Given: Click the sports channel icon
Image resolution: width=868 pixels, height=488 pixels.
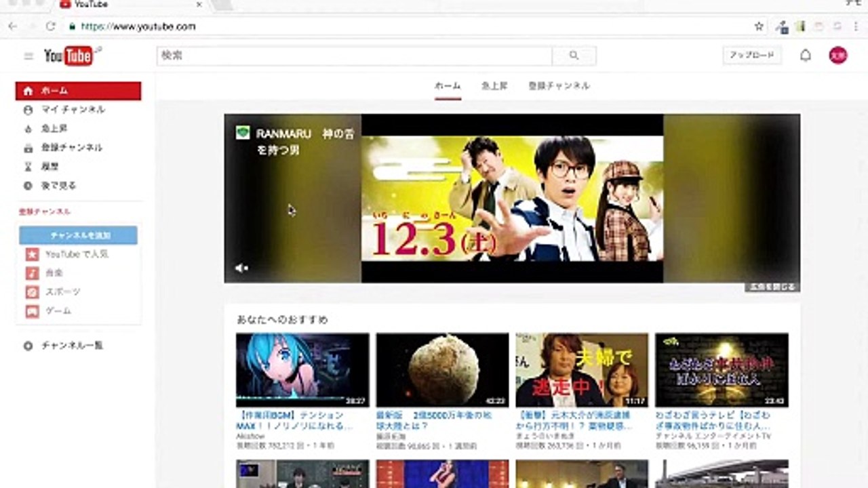Looking at the screenshot, I should [x=32, y=292].
